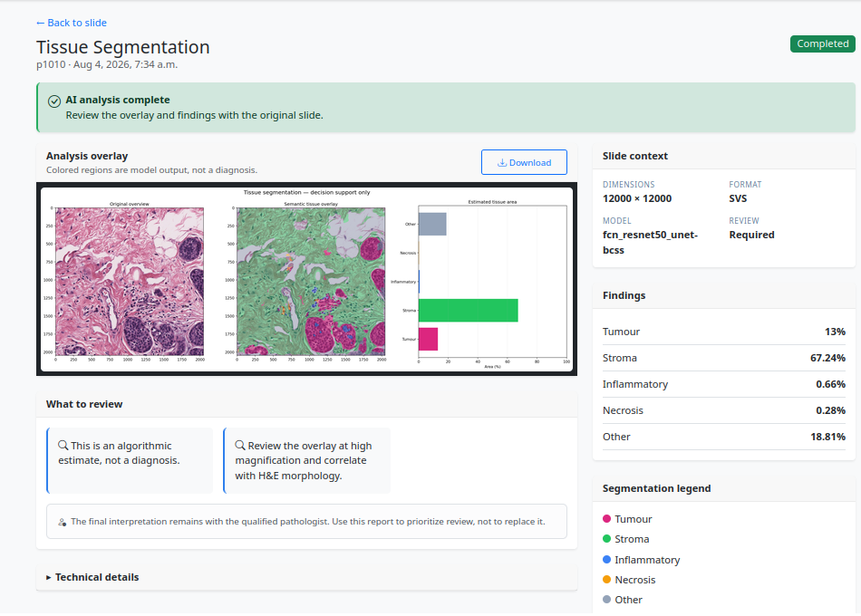This screenshot has height=616, width=861.
Task: Open the segmentation overlay figure thumbnail
Action: [306, 279]
